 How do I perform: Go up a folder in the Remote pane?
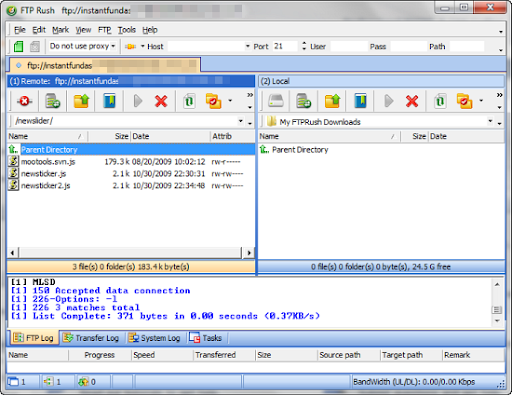(81, 101)
